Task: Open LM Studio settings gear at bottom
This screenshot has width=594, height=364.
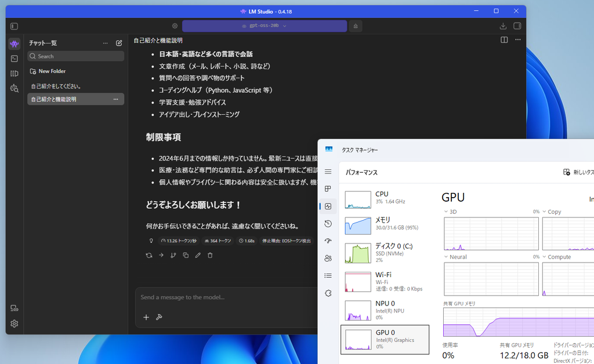Action: pyautogui.click(x=15, y=323)
